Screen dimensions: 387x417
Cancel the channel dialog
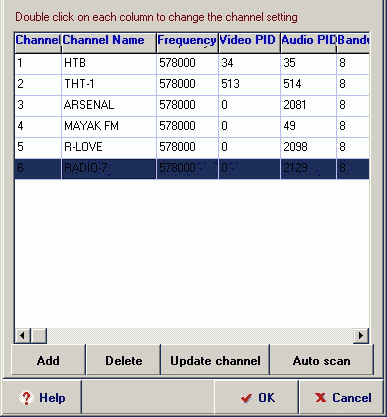click(342, 397)
